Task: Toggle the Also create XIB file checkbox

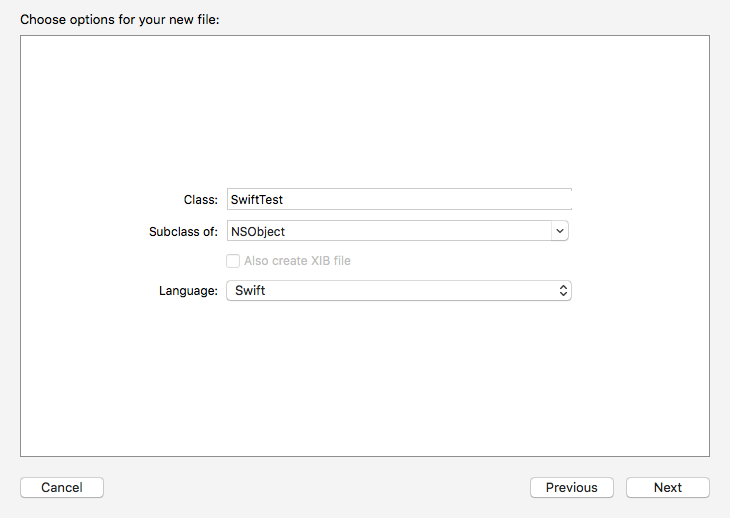Action: click(x=233, y=261)
